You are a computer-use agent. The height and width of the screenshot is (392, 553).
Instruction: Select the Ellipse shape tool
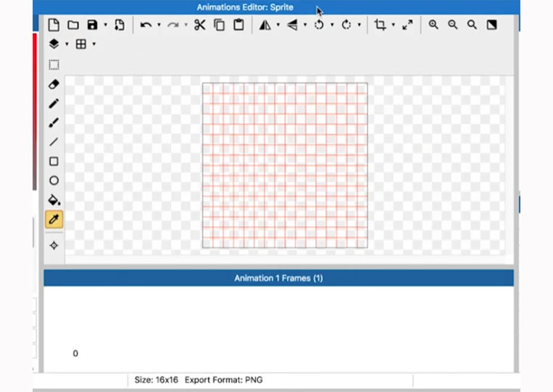54,180
